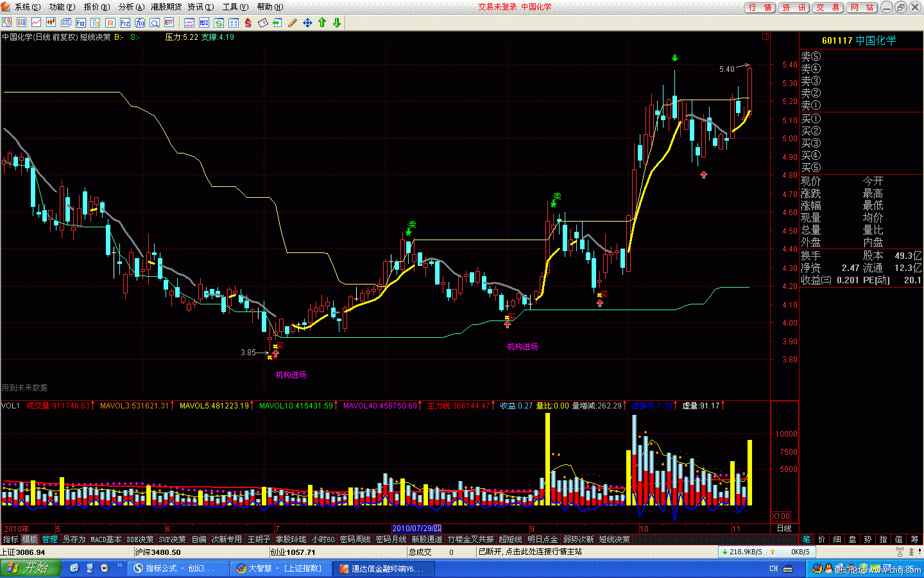
Task: Click the four-panel layout toolbar icon
Action: [x=234, y=22]
